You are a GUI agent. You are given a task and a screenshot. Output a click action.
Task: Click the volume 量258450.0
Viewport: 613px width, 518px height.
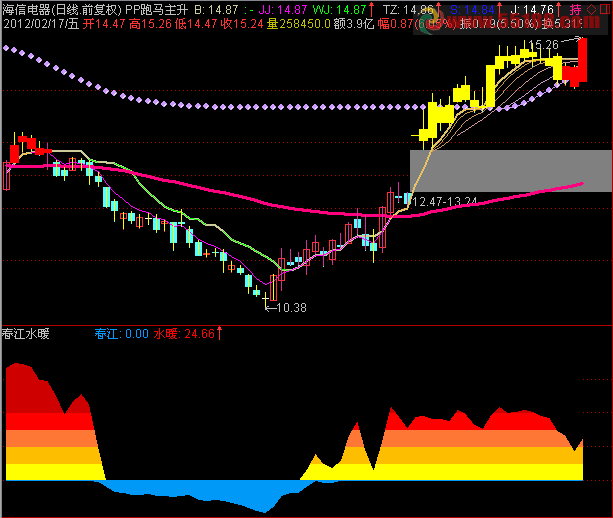tap(299, 24)
